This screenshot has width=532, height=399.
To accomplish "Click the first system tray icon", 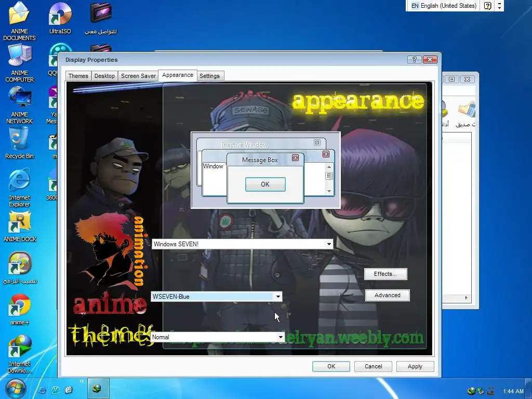I will (471, 391).
